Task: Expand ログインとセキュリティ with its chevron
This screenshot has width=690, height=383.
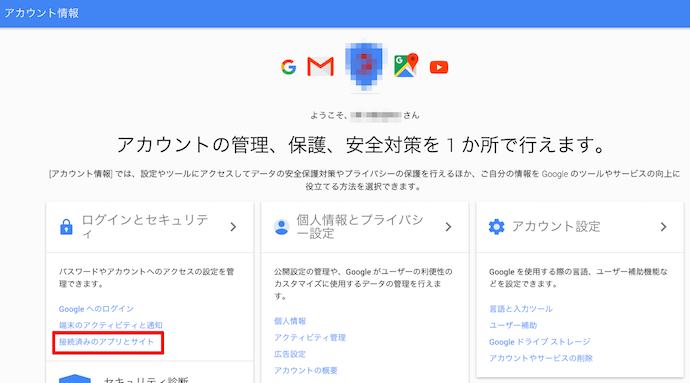Action: (x=233, y=227)
